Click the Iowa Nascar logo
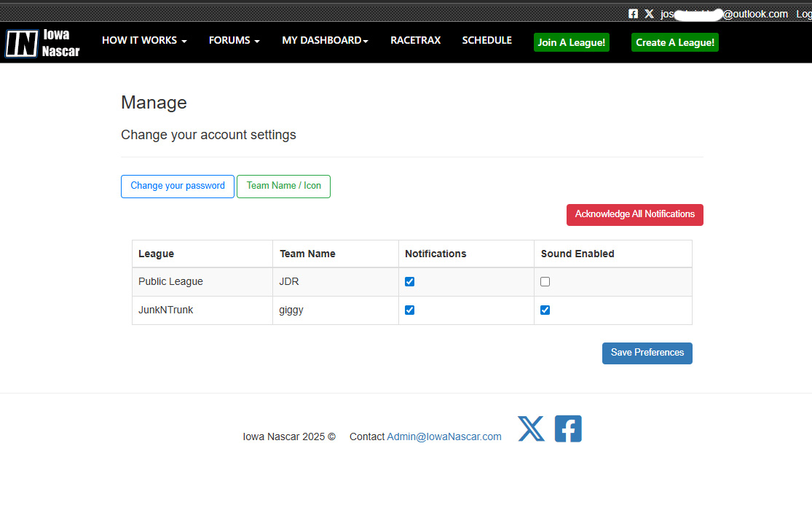Viewport: 812px width, 513px height. coord(42,43)
